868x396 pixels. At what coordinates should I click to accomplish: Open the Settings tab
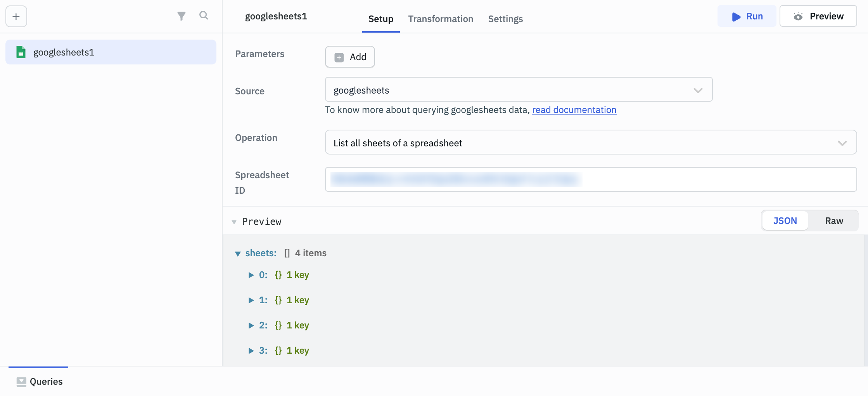[x=505, y=19]
